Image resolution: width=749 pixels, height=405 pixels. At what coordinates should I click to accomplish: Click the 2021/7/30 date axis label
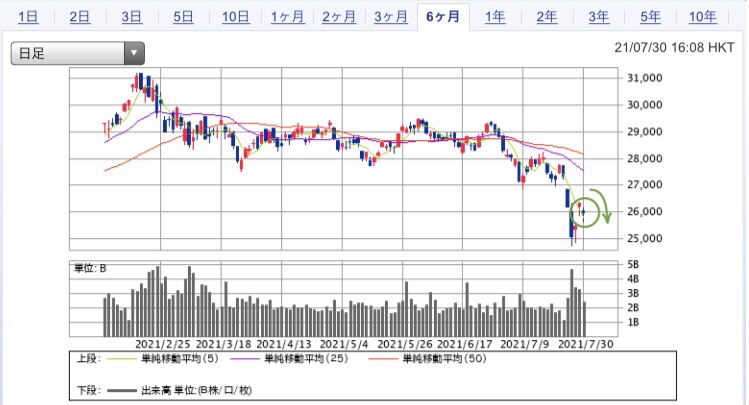tap(585, 343)
